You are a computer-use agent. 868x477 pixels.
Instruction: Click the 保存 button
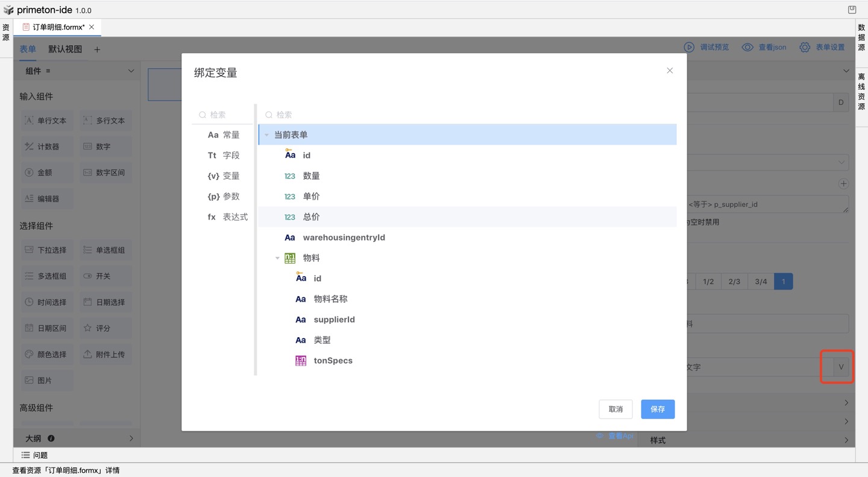point(657,409)
